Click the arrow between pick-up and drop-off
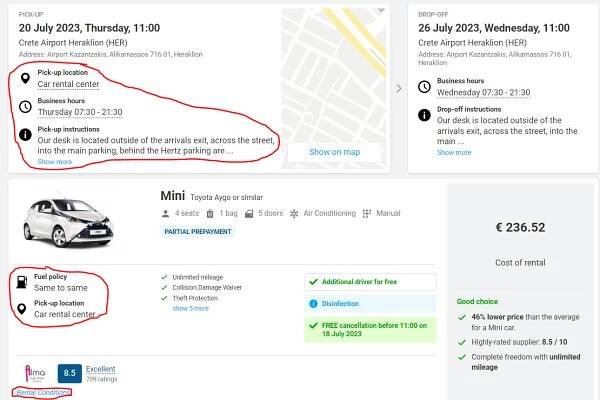 click(398, 88)
